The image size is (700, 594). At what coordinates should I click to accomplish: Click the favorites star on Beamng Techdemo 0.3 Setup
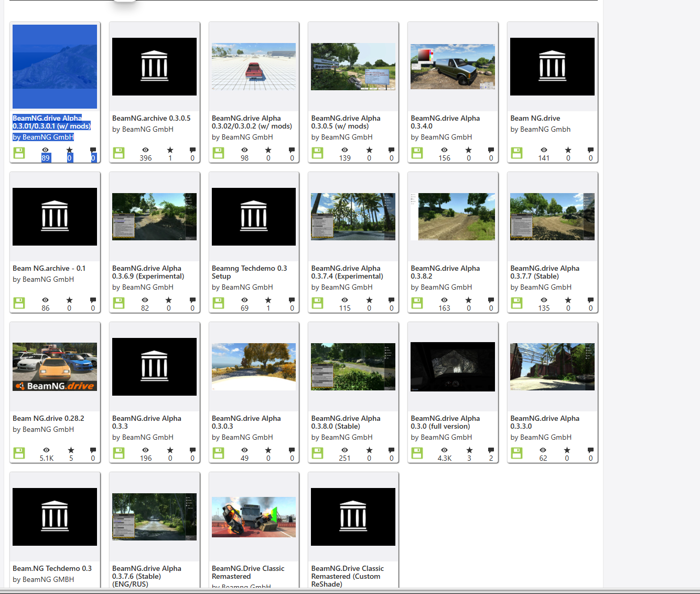pyautogui.click(x=268, y=300)
